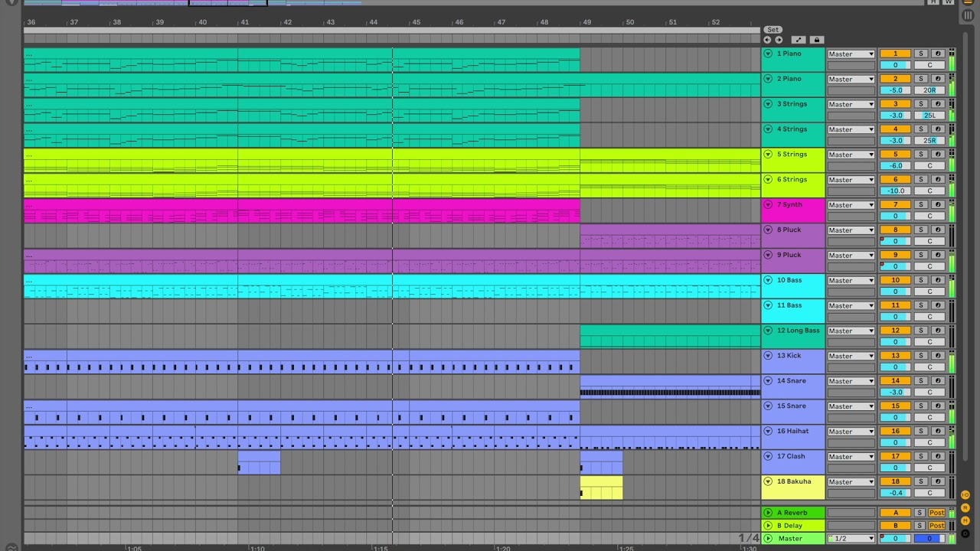Screen dimensions: 980x551
Task: Click the Set locator button
Action: pos(773,30)
